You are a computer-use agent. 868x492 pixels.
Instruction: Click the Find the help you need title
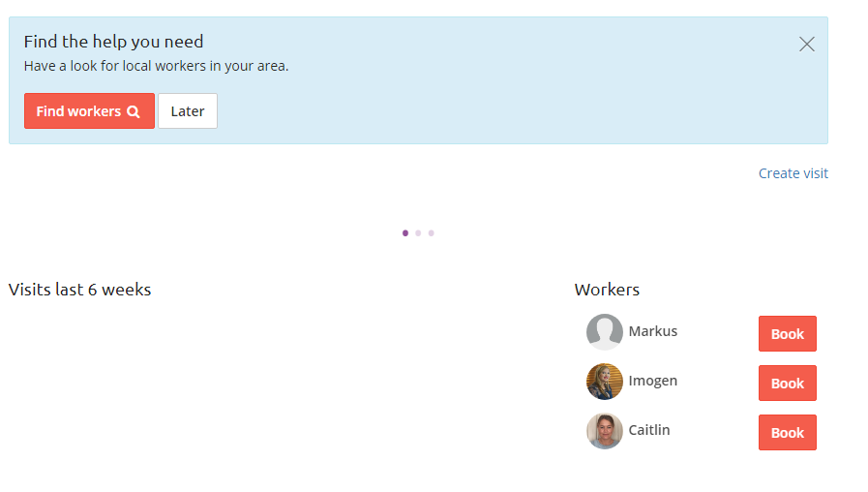pyautogui.click(x=113, y=42)
